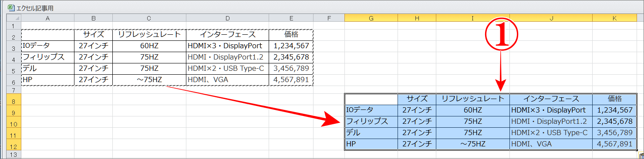
Task: Click cell E4 value 2,345,678
Action: 291,57
